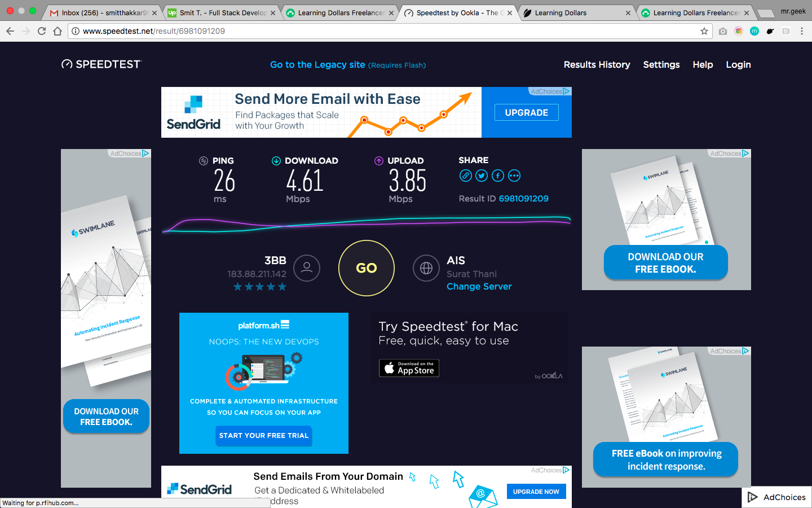Click Change Server link
This screenshot has width=812, height=508.
pos(479,286)
